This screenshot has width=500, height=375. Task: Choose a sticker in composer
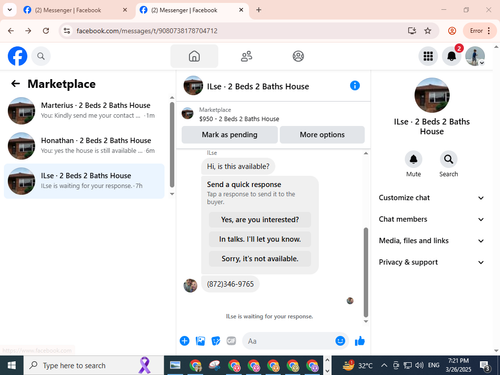216,341
